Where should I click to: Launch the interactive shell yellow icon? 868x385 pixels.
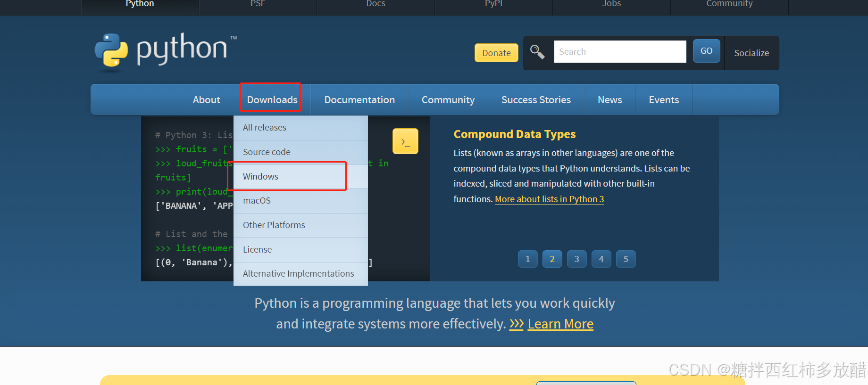click(405, 141)
